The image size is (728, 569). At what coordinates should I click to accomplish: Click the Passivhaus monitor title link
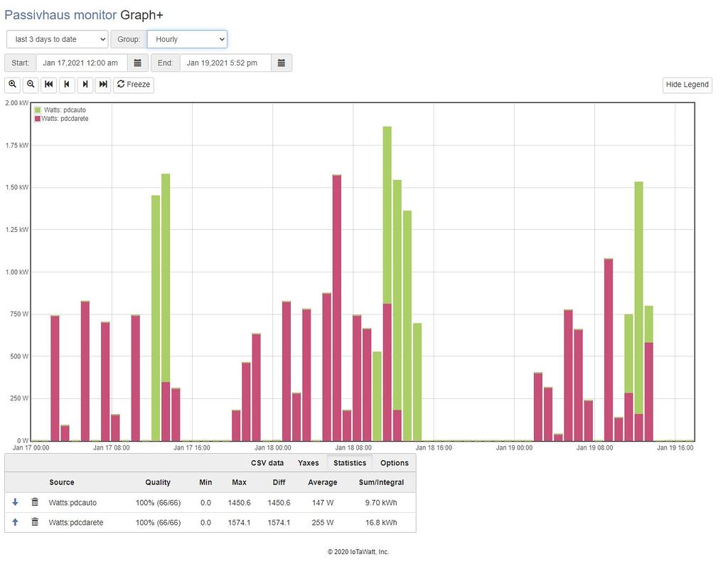[x=61, y=15]
